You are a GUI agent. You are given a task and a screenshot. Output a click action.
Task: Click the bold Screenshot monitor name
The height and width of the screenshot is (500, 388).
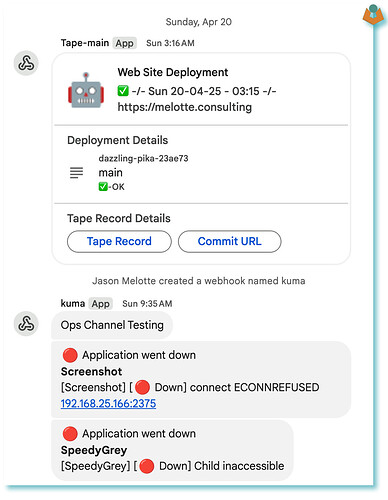[91, 372]
